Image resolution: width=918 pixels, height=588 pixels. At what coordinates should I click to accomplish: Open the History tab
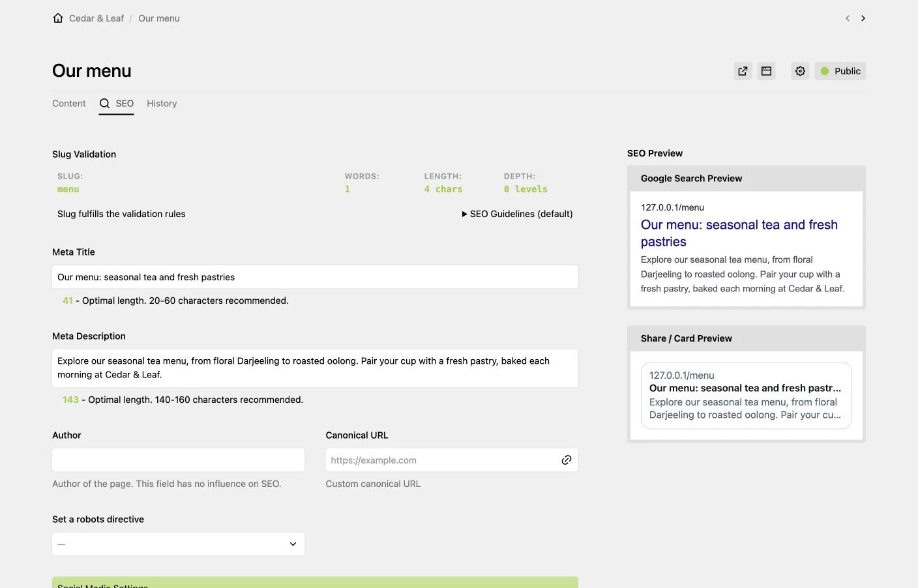[162, 104]
